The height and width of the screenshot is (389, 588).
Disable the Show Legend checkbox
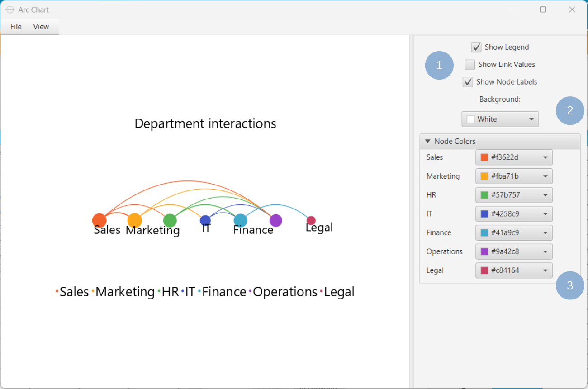pyautogui.click(x=476, y=47)
